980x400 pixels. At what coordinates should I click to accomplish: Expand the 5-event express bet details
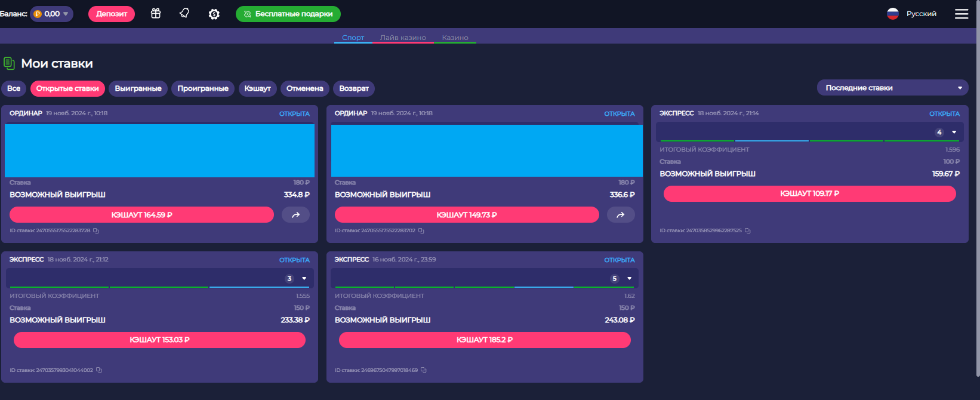(x=629, y=278)
